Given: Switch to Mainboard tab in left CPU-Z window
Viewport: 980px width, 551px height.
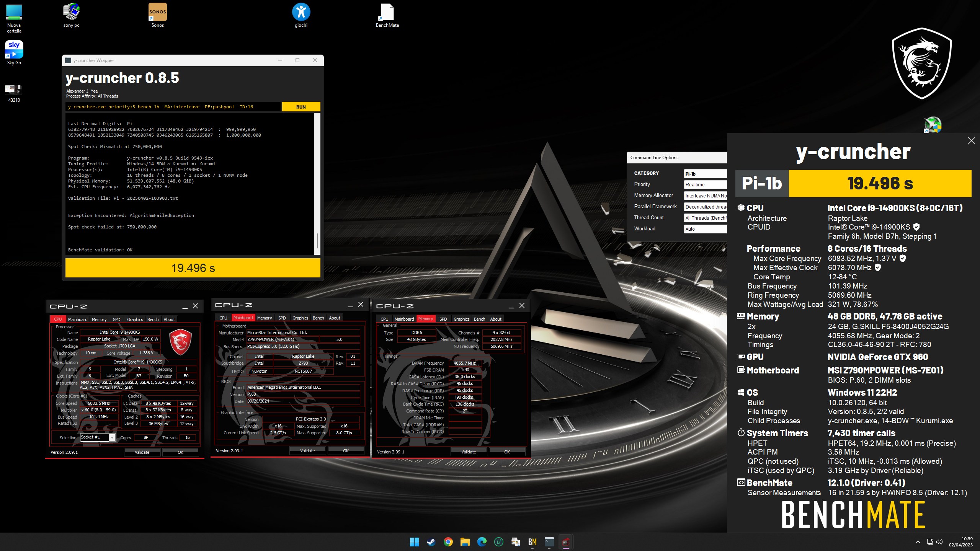Looking at the screenshot, I should [x=78, y=320].
